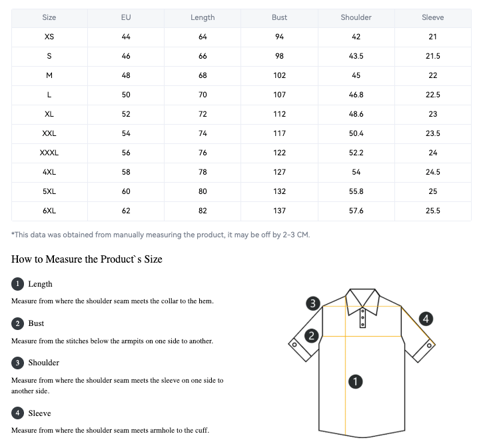The height and width of the screenshot is (448, 483).
Task: Click the number 3 badge beside Shoulder heading
Action: (17, 363)
